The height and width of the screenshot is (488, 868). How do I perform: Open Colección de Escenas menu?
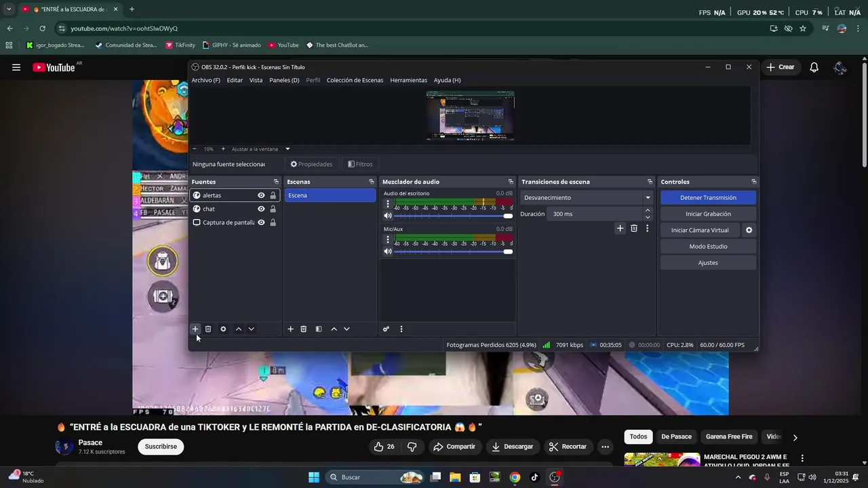click(x=355, y=80)
